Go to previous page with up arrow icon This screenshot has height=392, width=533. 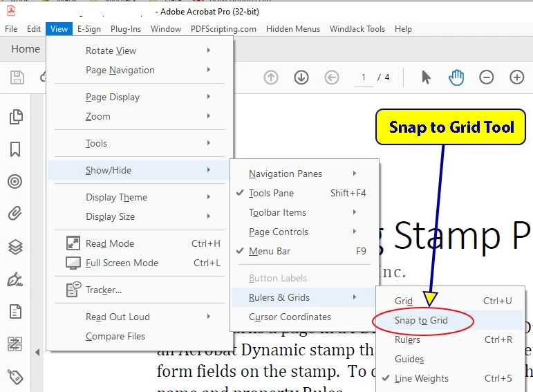[271, 77]
